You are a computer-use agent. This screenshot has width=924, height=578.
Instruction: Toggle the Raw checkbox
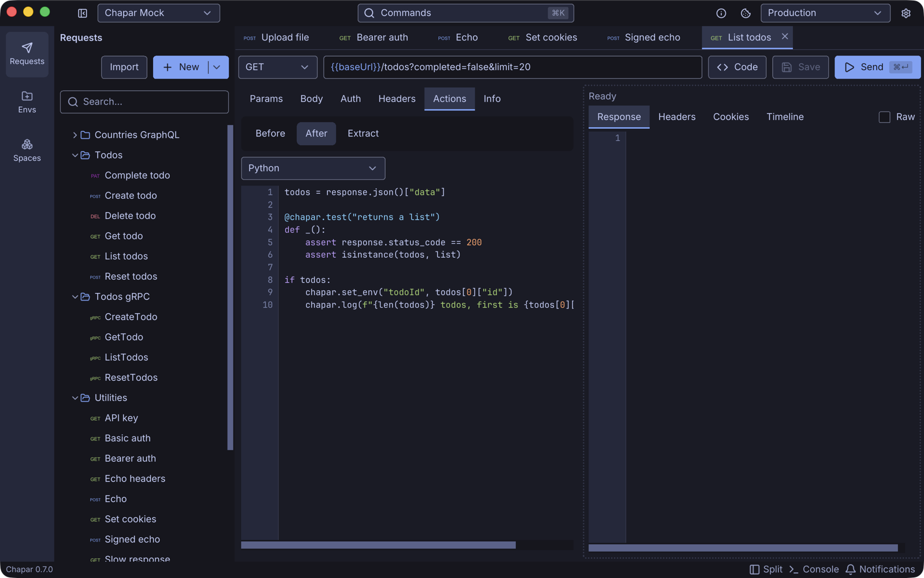884,117
